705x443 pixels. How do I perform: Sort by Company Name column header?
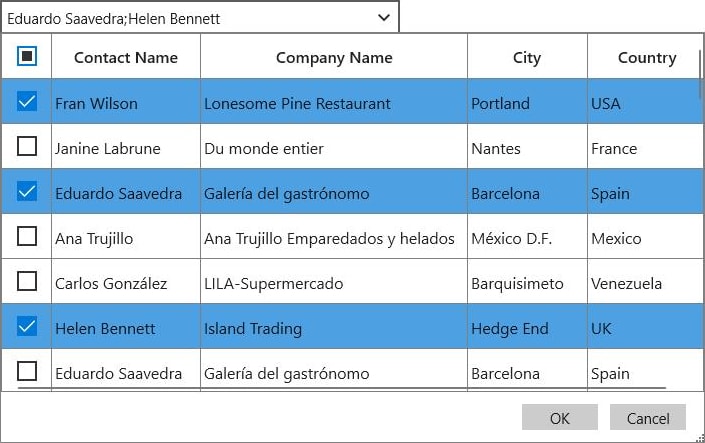(334, 57)
